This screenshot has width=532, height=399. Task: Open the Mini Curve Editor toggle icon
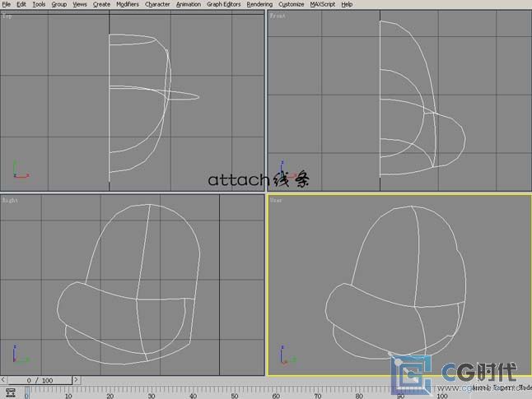10,393
